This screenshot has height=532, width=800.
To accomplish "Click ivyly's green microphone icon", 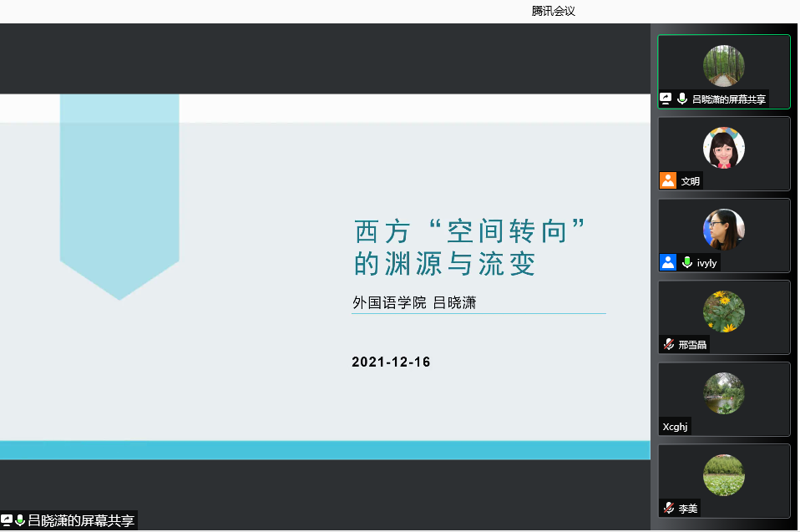I will tap(687, 262).
